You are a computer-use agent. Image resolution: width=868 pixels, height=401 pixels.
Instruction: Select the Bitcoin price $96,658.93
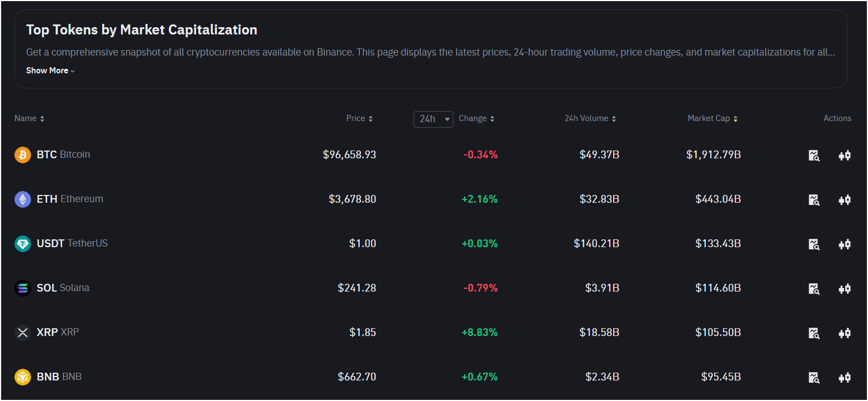click(x=349, y=154)
